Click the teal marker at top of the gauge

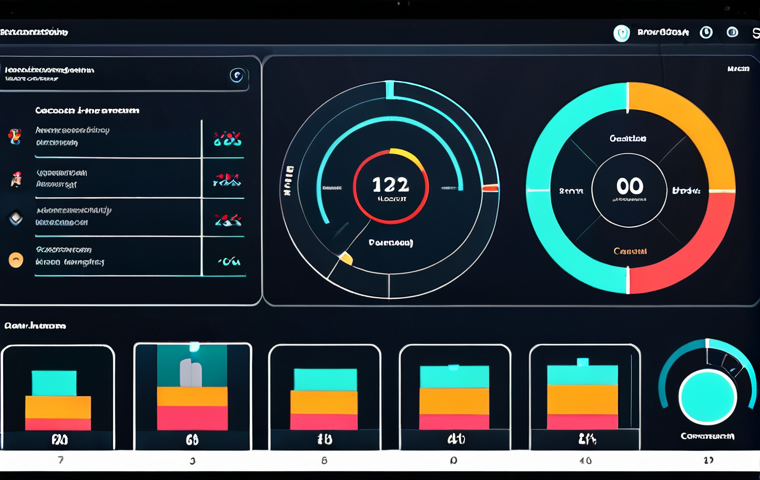tap(390, 90)
